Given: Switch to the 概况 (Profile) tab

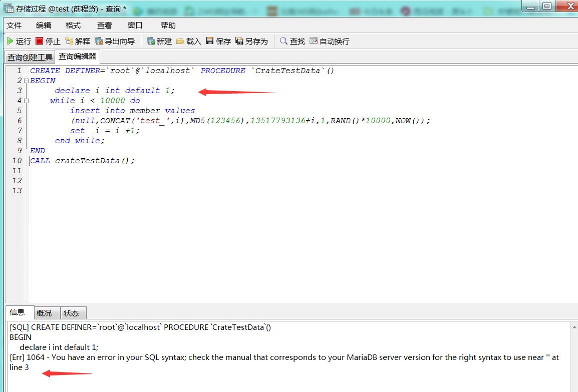Looking at the screenshot, I should click(44, 313).
